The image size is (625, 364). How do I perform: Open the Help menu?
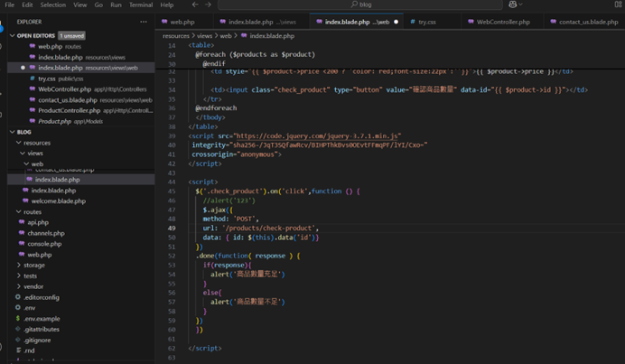[x=166, y=5]
